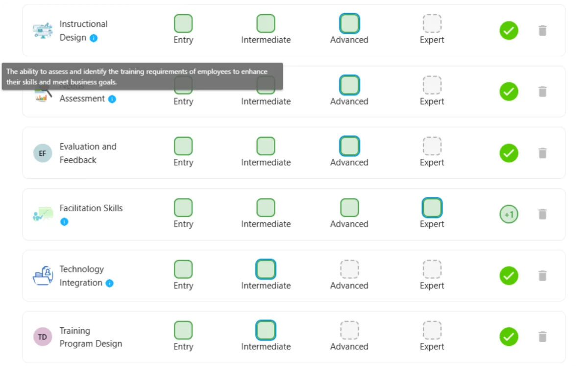Open info icon next to Assessment
This screenshot has width=588, height=366.
112,99
